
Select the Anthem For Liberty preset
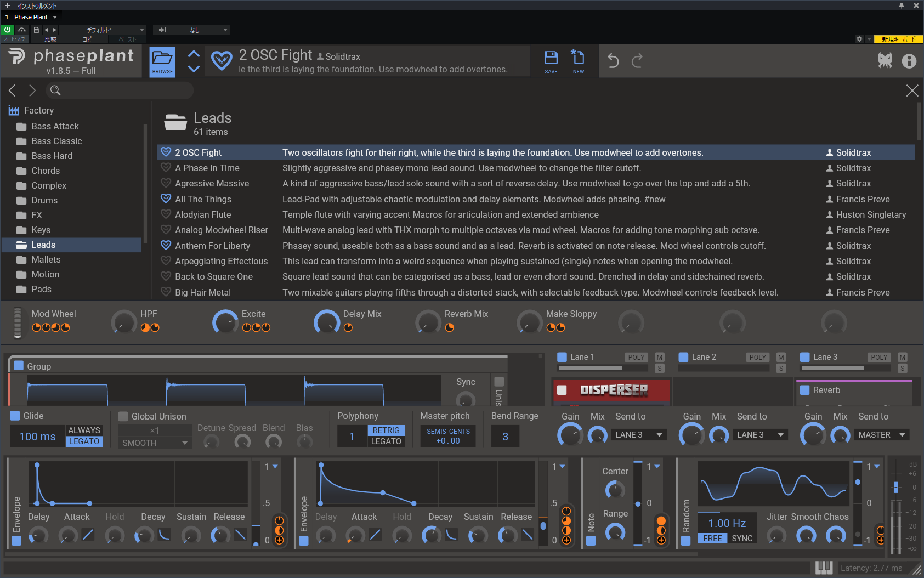tap(536, 246)
